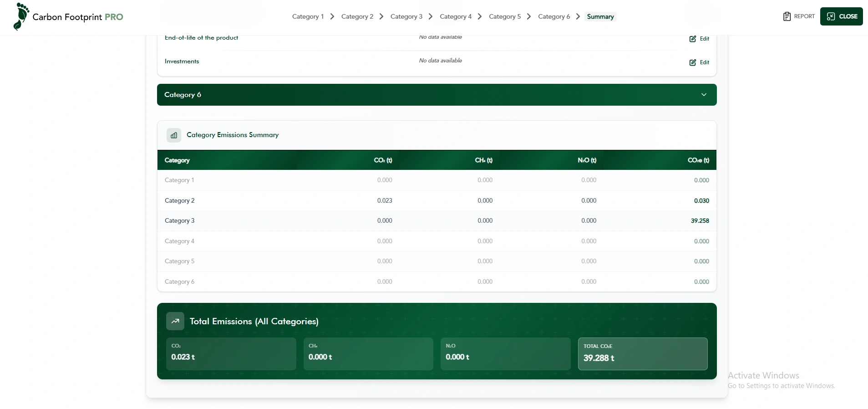Click the Carbon Footprint PRO footprint logo
The height and width of the screenshot is (409, 868).
[x=21, y=16]
